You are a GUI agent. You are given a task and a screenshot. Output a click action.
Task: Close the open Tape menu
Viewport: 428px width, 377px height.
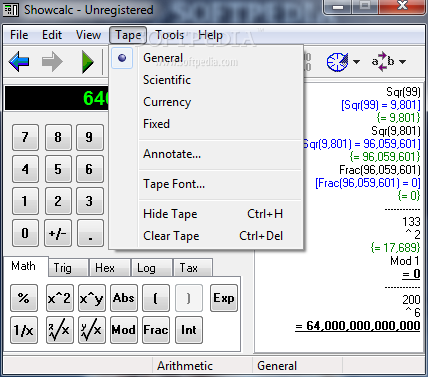[x=128, y=35]
